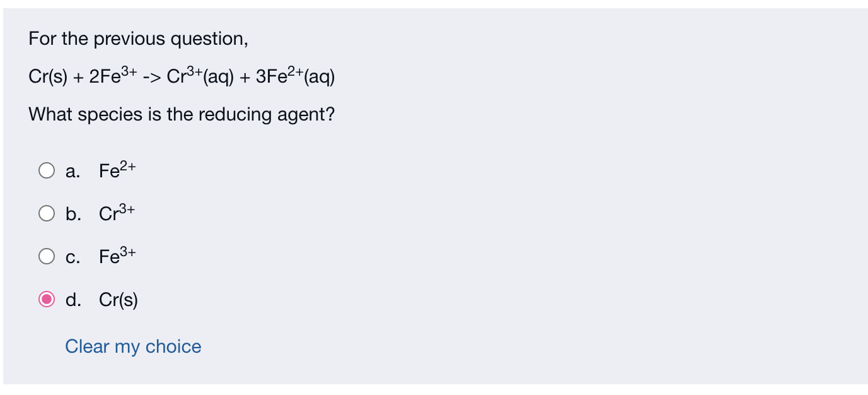Click the Cr3+ option label
Screen dimensions: 868x395
click(x=115, y=213)
